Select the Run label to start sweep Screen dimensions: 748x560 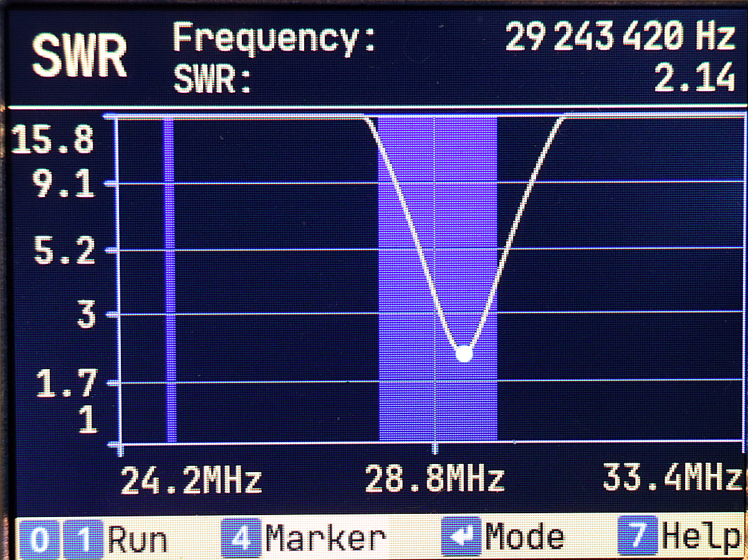pyautogui.click(x=137, y=540)
